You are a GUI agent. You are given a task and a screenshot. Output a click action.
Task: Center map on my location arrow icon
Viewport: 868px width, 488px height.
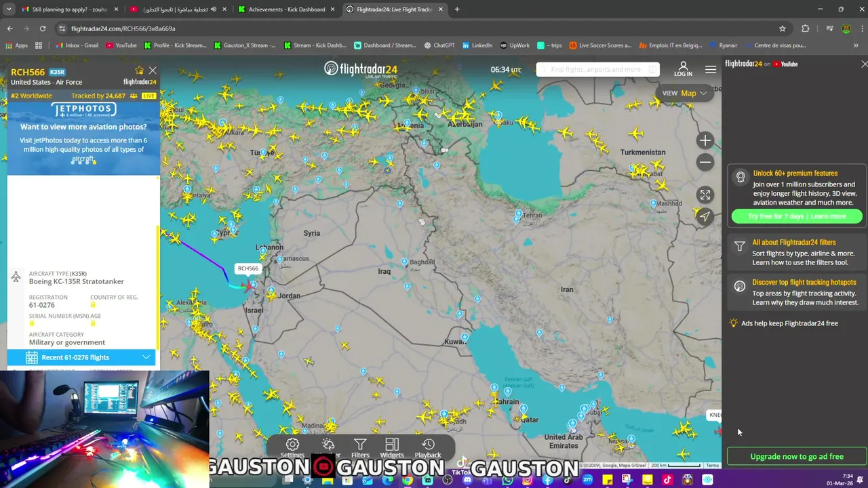click(705, 217)
